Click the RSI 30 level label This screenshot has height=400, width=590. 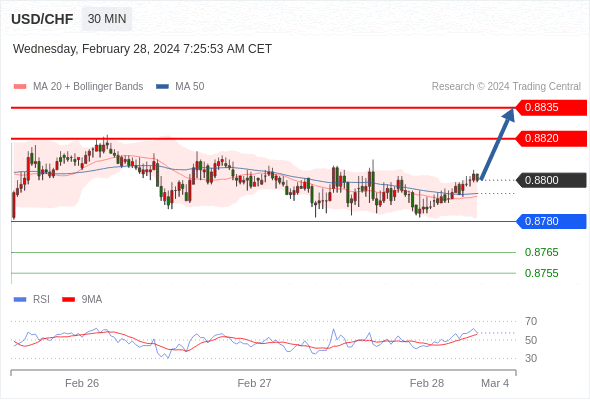click(x=531, y=358)
